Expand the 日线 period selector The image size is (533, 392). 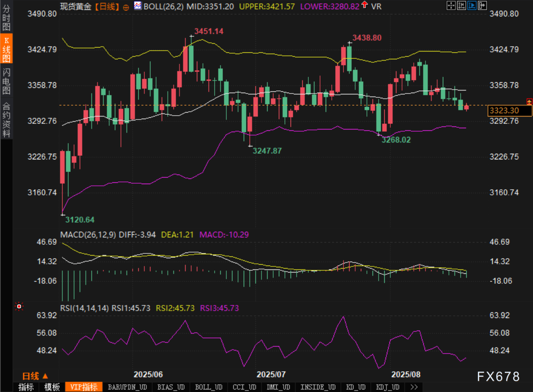(35, 376)
